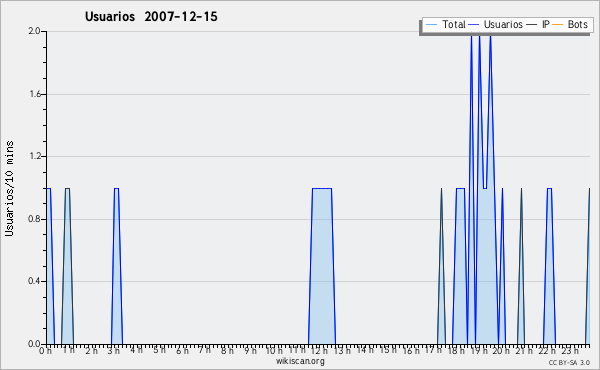The width and height of the screenshot is (600, 370).
Task: Click the Usuarios legend entry
Action: (x=496, y=24)
